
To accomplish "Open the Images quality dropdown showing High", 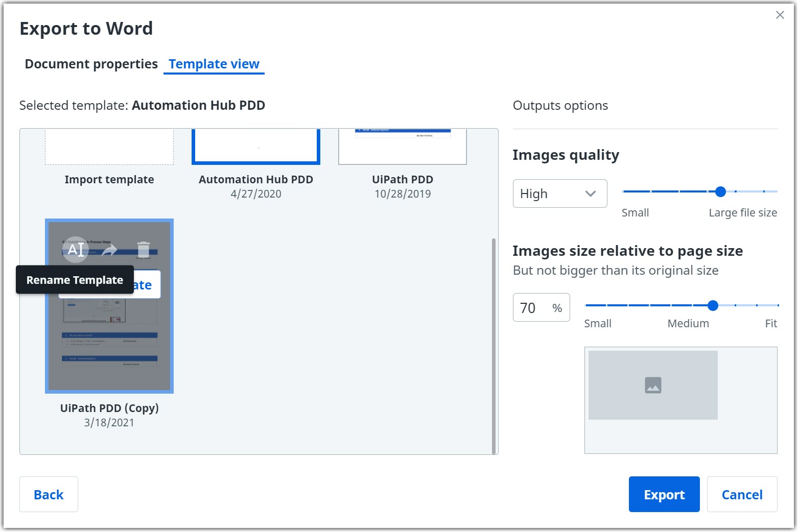I will coord(560,194).
